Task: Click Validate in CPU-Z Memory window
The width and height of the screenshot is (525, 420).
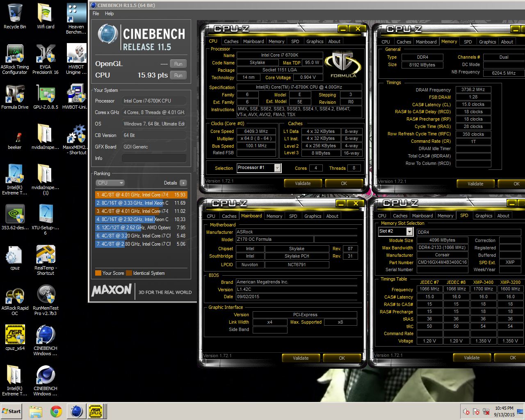Action: (475, 184)
